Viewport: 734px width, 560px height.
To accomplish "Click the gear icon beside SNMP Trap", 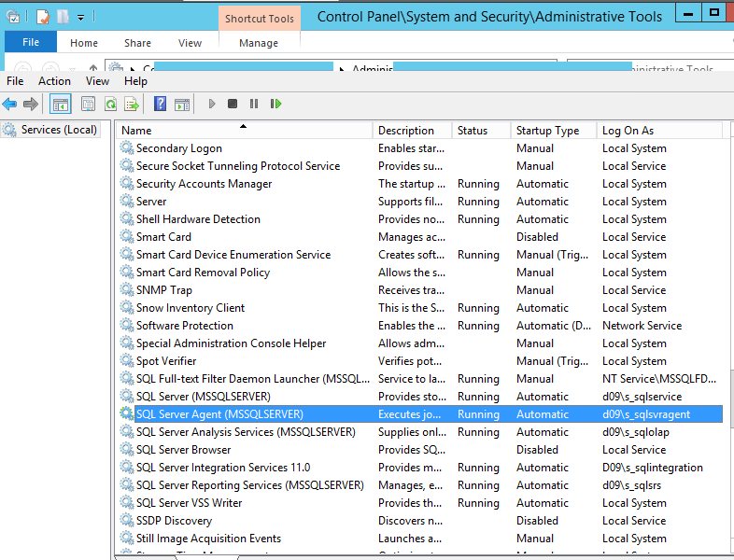I will tap(126, 289).
